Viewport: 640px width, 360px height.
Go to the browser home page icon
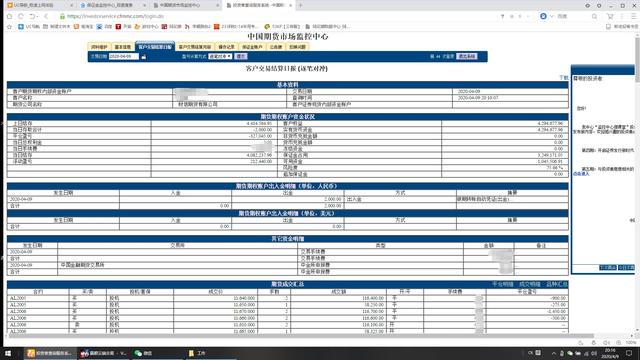pyautogui.click(x=9, y=16)
